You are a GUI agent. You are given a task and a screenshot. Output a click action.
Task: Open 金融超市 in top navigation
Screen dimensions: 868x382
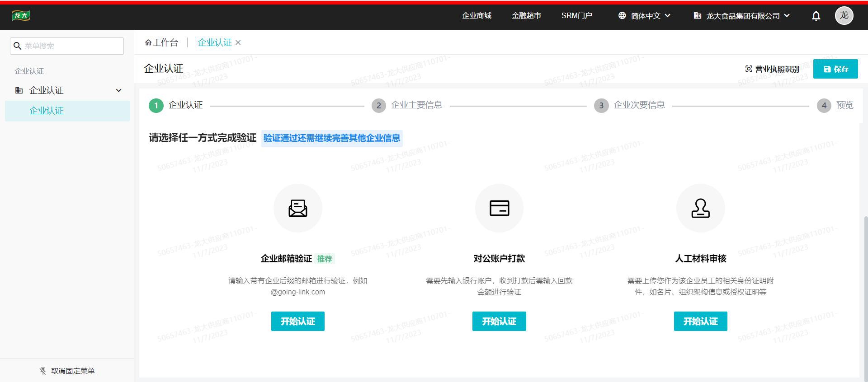(526, 16)
